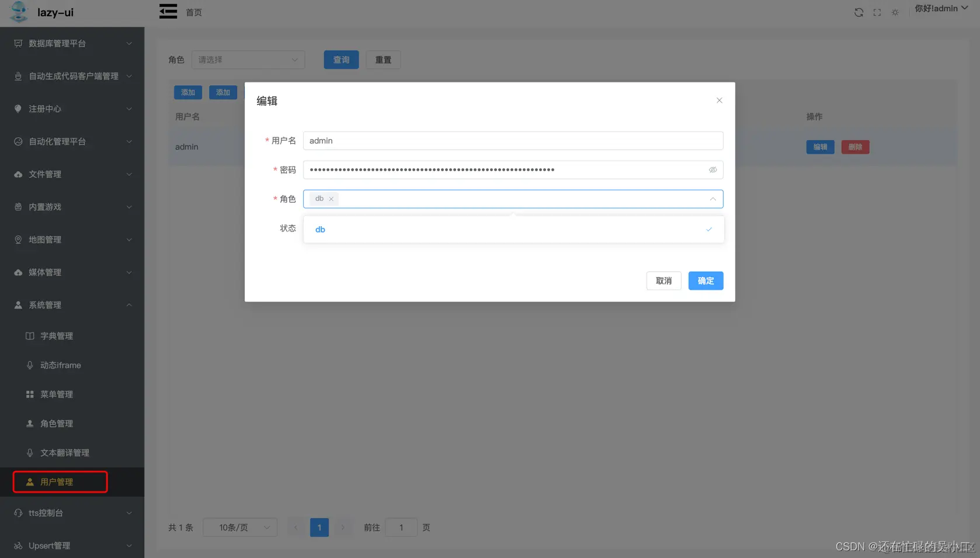Open 动态iframe in the sidebar
This screenshot has height=558, width=980.
pos(72,365)
